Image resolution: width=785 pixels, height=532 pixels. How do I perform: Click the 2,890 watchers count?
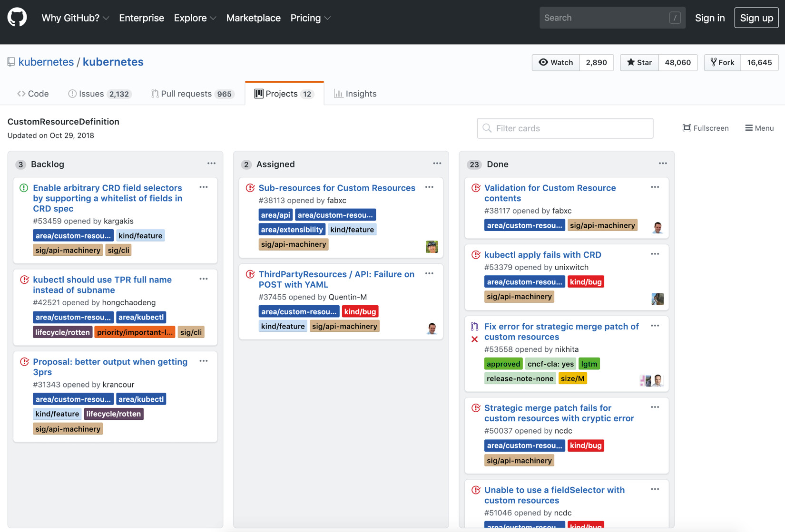[x=596, y=62]
